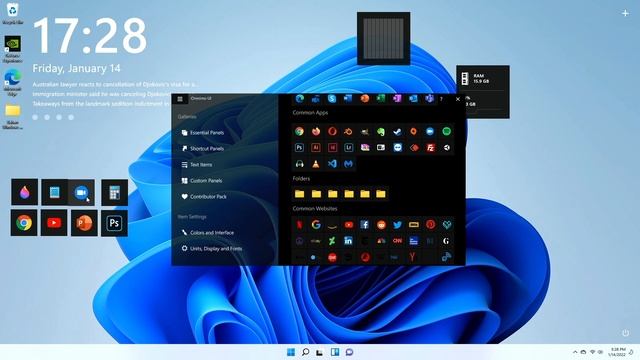Select the Chrome icon under Common Apps
Viewport: 640px width, 360px height.
tap(300, 131)
